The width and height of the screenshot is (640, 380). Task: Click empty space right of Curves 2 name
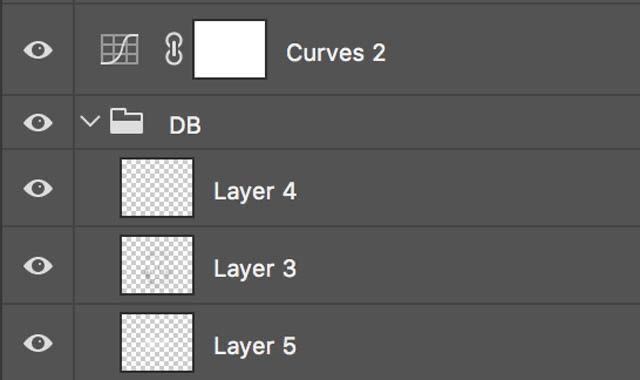tap(510, 51)
